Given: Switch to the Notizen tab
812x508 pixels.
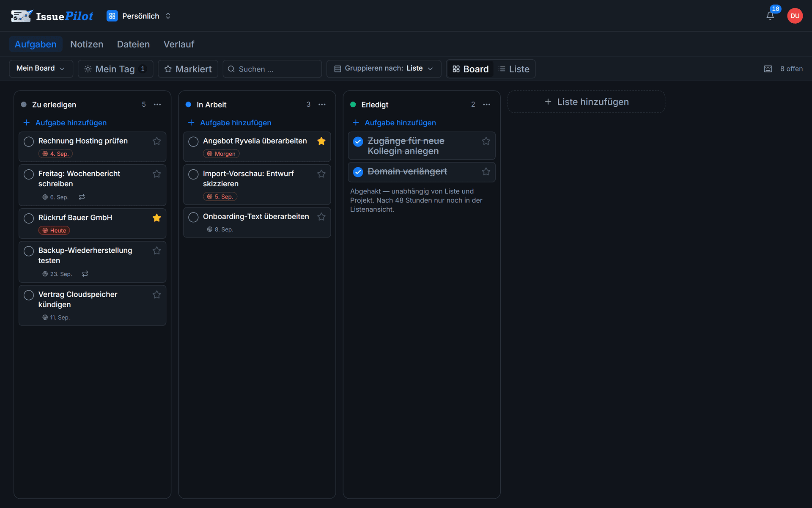Looking at the screenshot, I should tap(87, 44).
